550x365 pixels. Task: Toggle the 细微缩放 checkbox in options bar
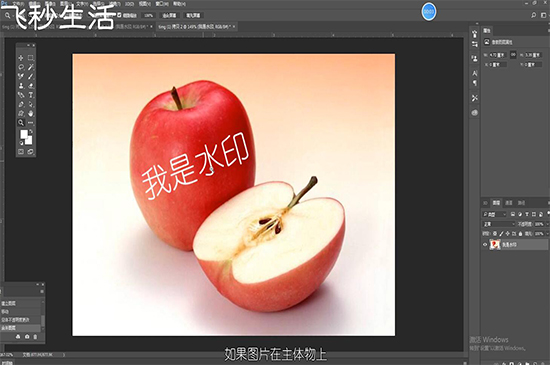(x=119, y=15)
